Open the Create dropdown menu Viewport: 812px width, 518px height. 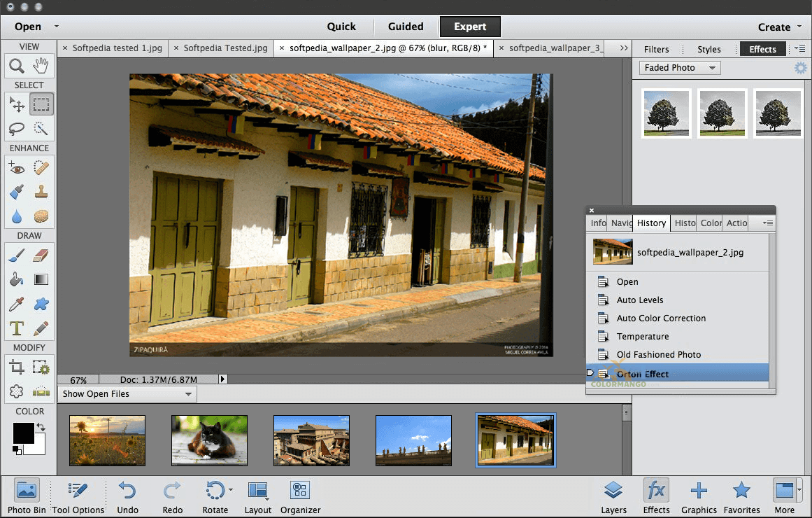click(x=779, y=27)
